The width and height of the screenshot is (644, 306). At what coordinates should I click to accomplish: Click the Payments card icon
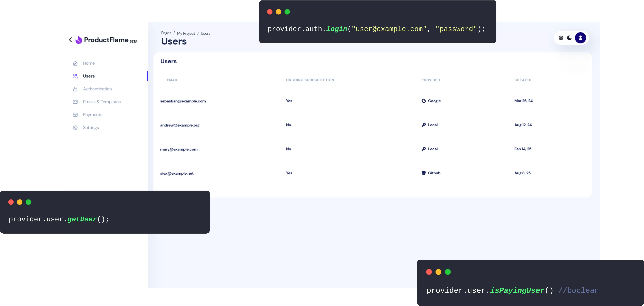75,115
